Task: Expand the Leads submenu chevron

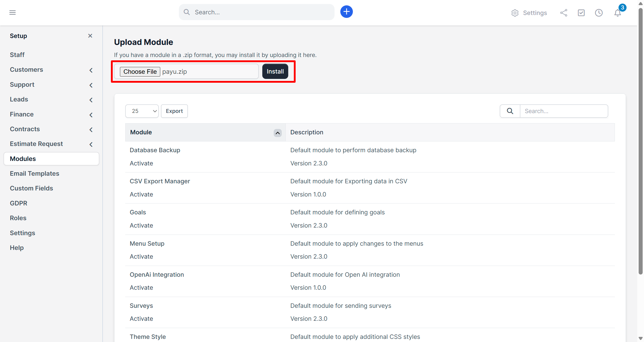Action: [x=91, y=100]
